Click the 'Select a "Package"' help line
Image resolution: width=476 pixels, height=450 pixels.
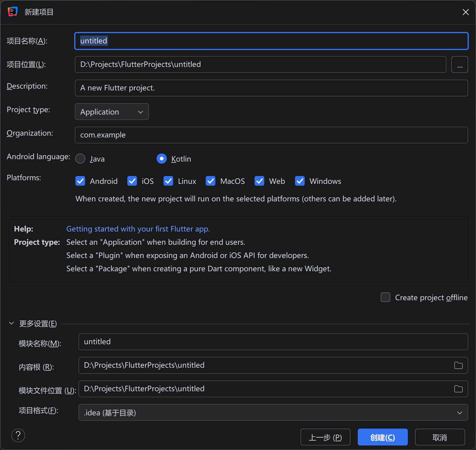coord(199,269)
